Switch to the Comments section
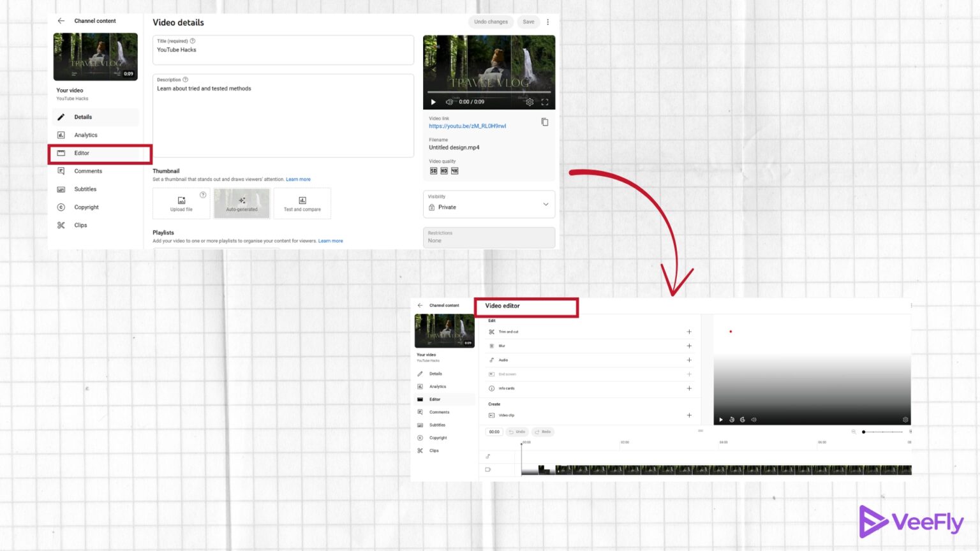 (x=88, y=171)
